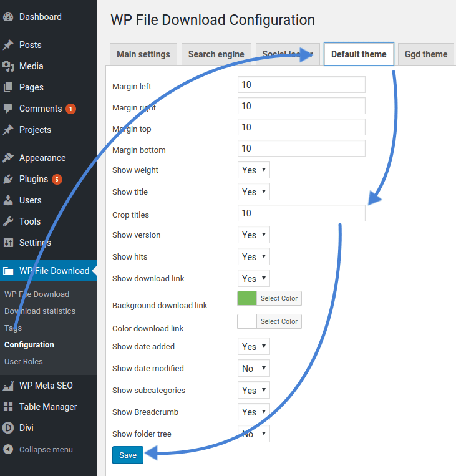The width and height of the screenshot is (456, 476).
Task: Open the Show weight dropdown
Action: pos(254,170)
